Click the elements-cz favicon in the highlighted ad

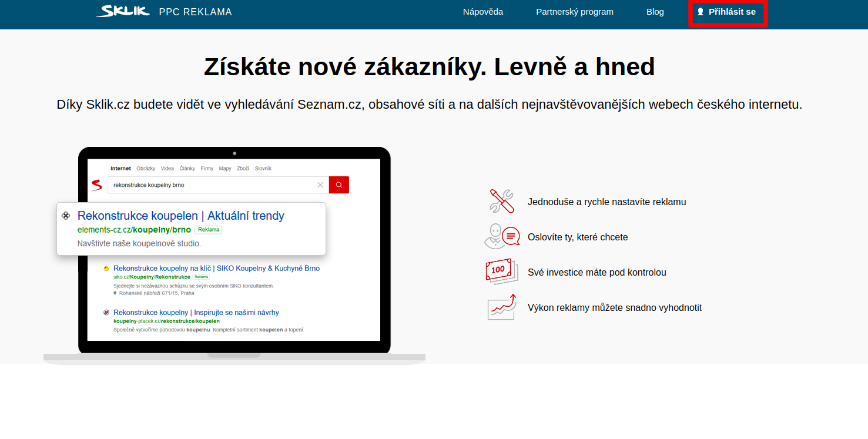click(66, 216)
